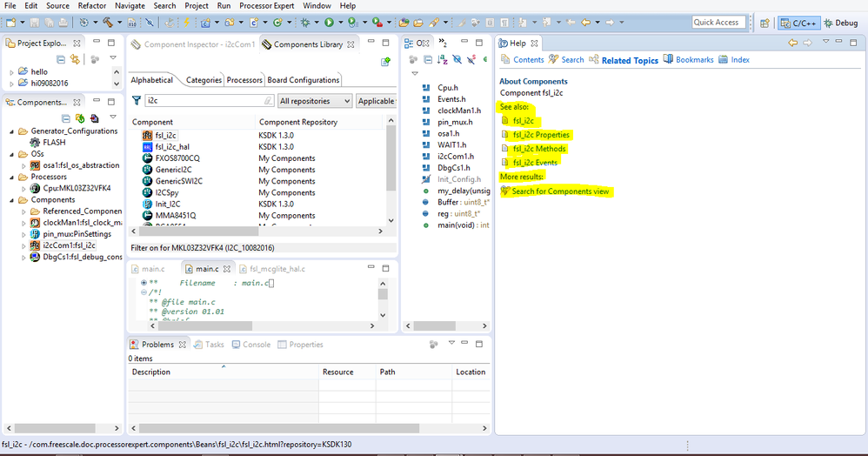This screenshot has height=456, width=868.
Task: Click the hidden views chevron showing 2
Action: pyautogui.click(x=443, y=43)
